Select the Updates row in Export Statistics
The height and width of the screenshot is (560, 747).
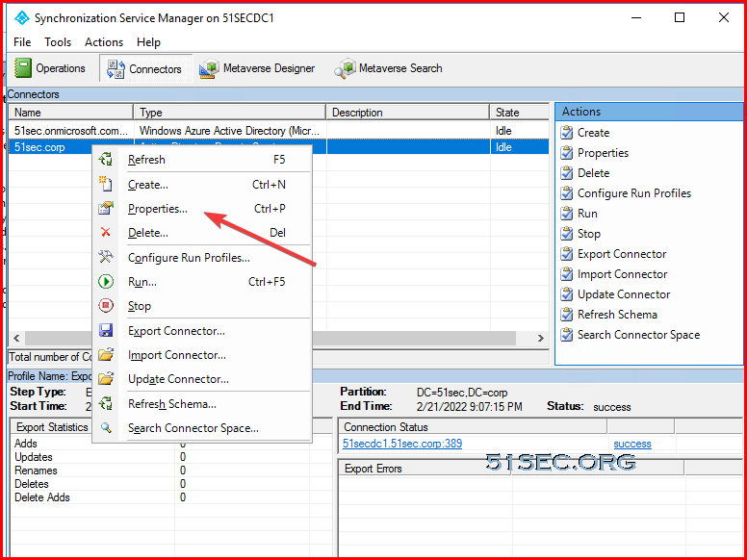pos(170,457)
